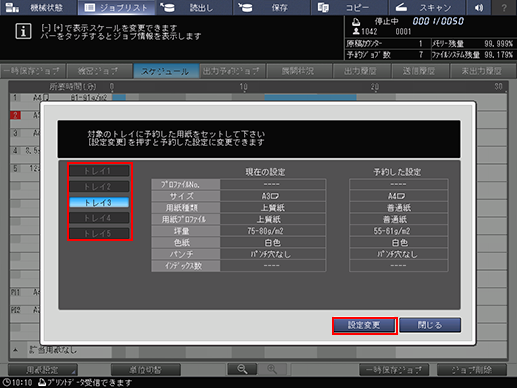Open the 未出力履歴 incomplete history tab

[x=482, y=71]
